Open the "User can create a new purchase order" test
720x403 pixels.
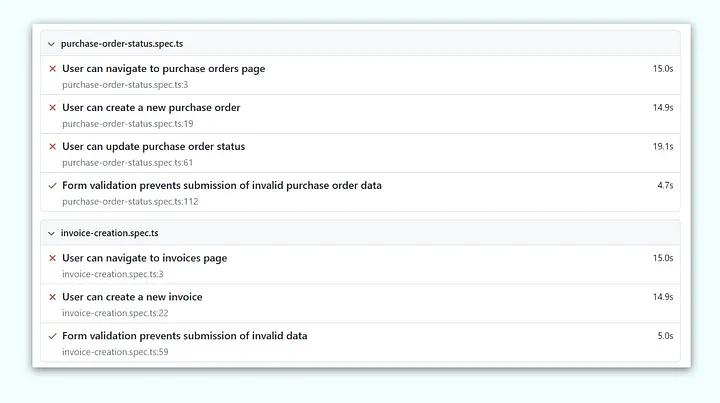tap(151, 108)
